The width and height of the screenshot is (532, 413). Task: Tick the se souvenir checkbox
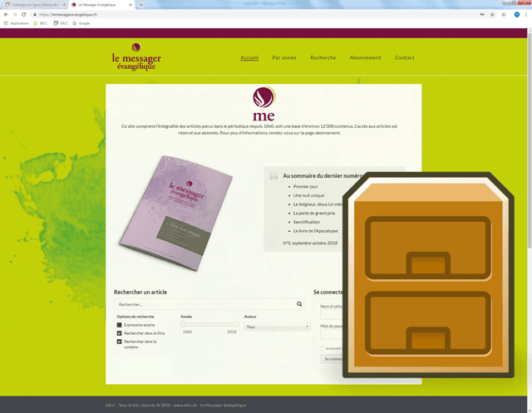click(x=323, y=348)
